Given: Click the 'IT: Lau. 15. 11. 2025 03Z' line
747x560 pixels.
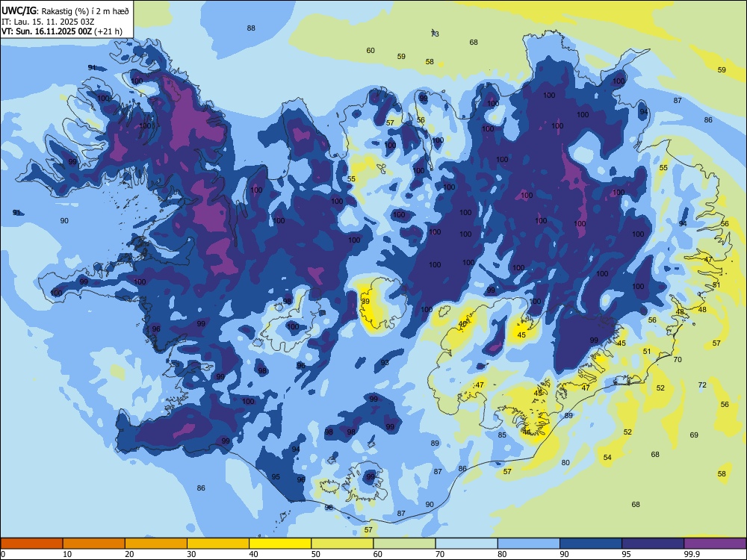Looking at the screenshot, I should coord(48,22).
